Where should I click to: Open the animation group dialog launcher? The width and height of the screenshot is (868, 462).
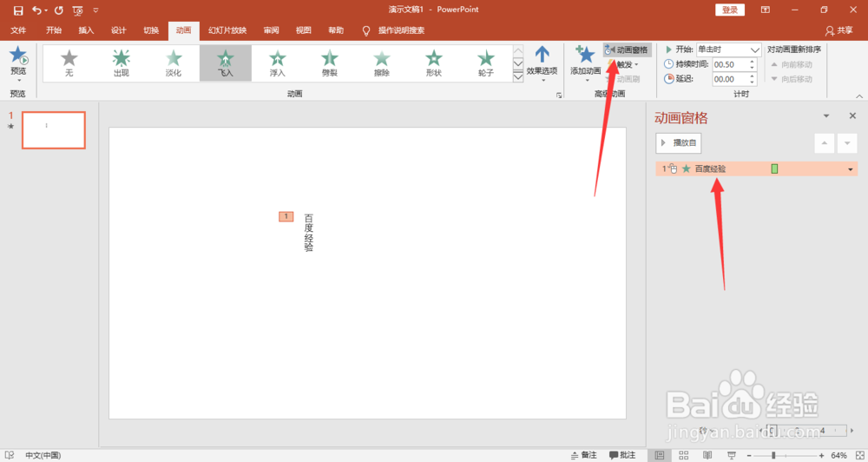558,96
